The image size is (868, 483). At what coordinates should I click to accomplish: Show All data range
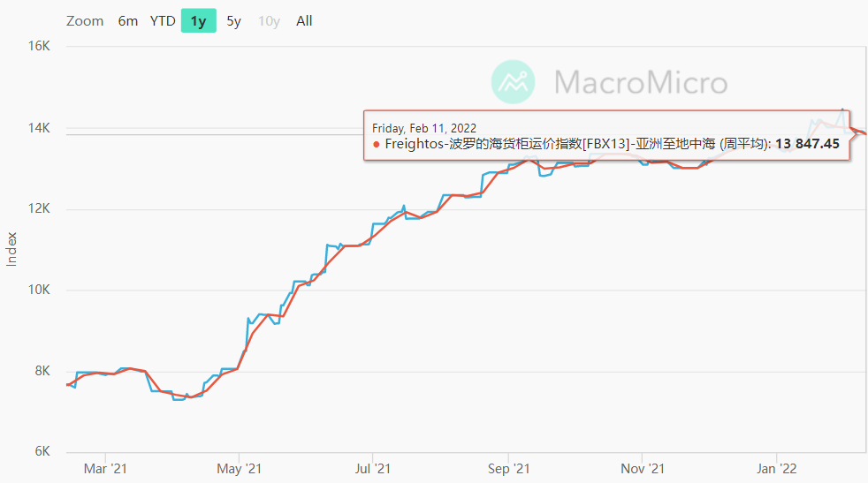[304, 21]
